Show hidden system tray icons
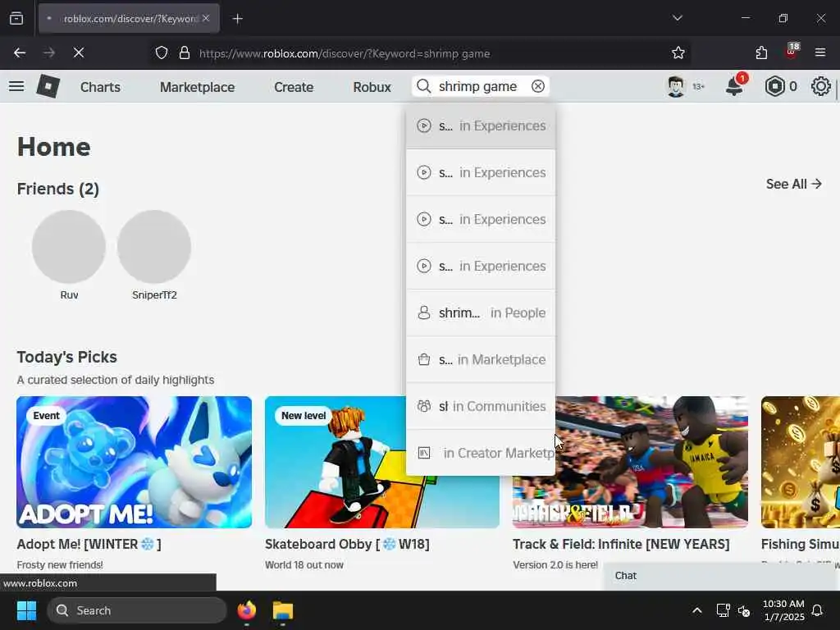 [697, 610]
